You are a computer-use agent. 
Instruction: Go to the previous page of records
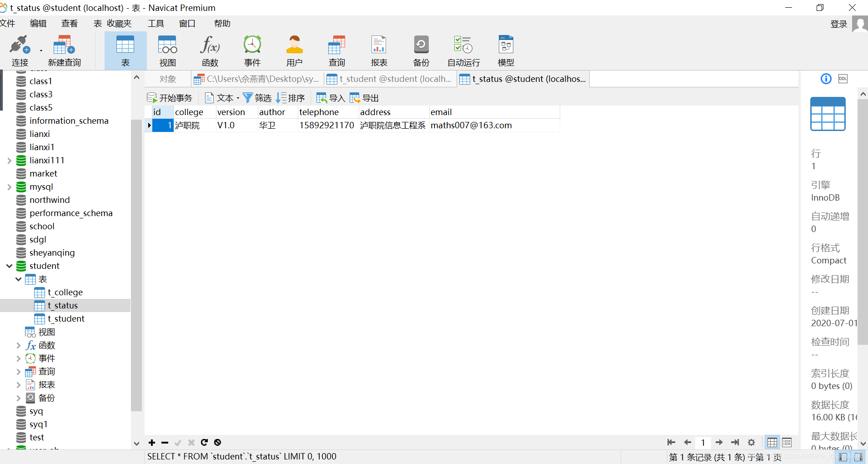click(687, 442)
